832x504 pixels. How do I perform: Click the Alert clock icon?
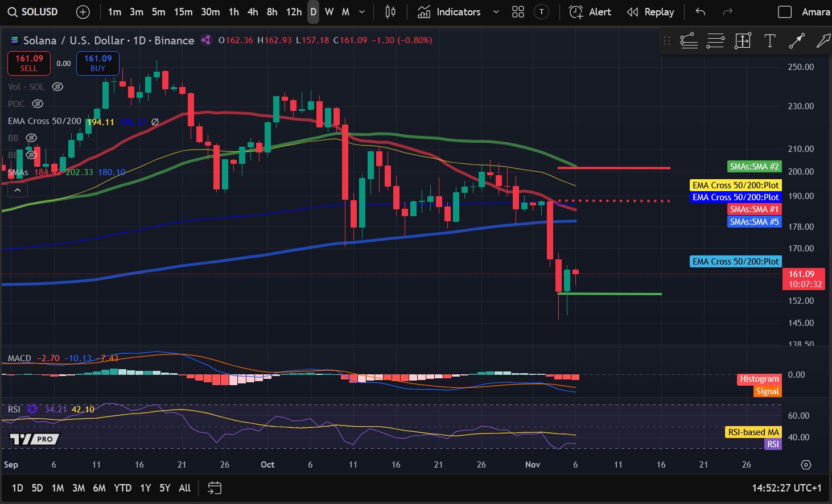point(575,11)
